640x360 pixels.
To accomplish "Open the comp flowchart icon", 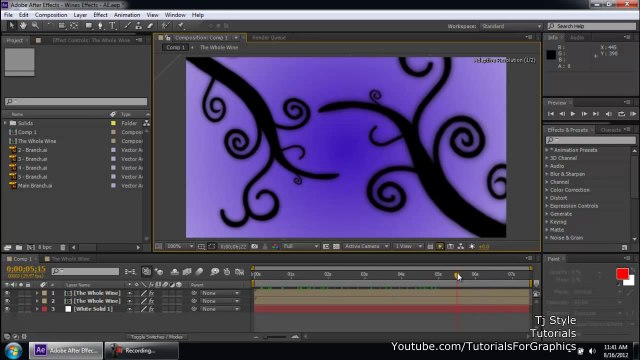I will tap(461, 247).
